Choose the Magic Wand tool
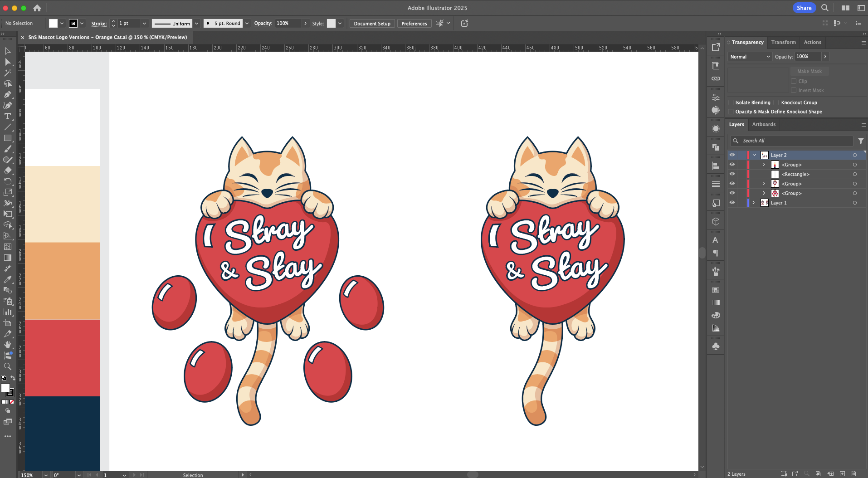This screenshot has width=868, height=478. coord(8,73)
